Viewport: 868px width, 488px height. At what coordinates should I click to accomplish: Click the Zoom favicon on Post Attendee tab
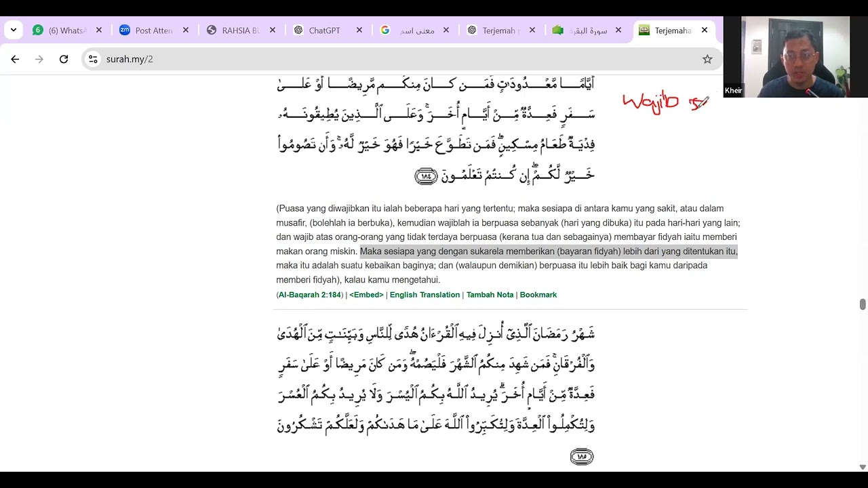pyautogui.click(x=125, y=30)
